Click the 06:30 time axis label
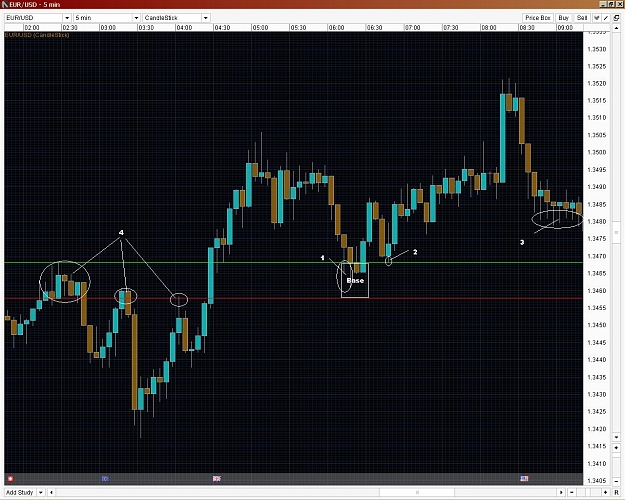 click(x=374, y=28)
